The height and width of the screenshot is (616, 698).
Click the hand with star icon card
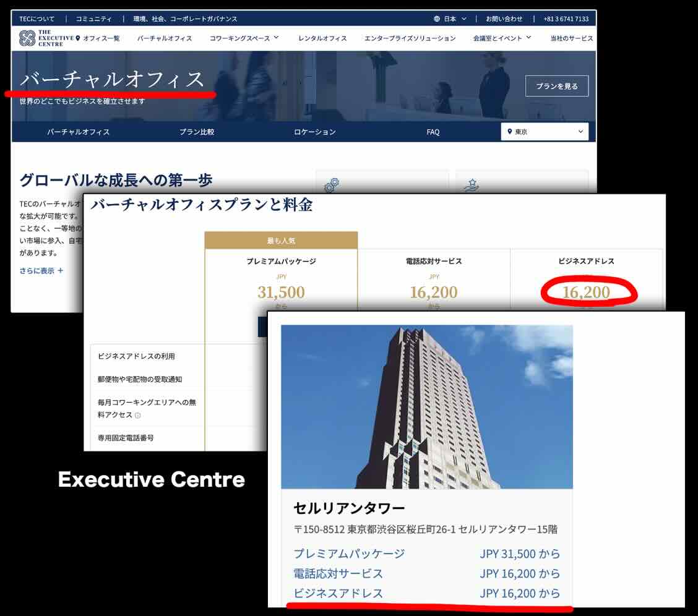(x=472, y=184)
